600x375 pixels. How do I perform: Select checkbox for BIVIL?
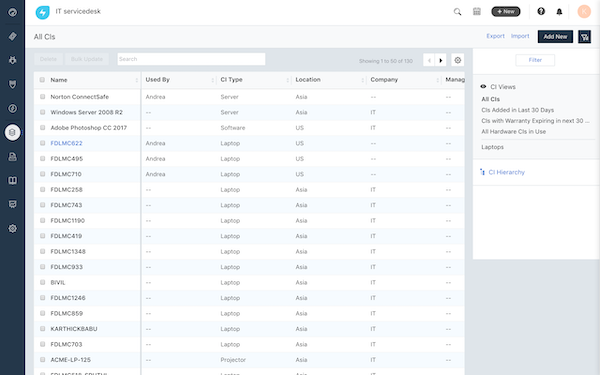pyautogui.click(x=42, y=282)
